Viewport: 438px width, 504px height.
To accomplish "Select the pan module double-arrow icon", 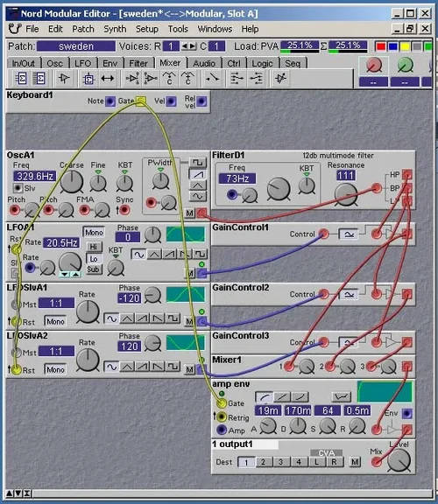I will click(x=108, y=78).
